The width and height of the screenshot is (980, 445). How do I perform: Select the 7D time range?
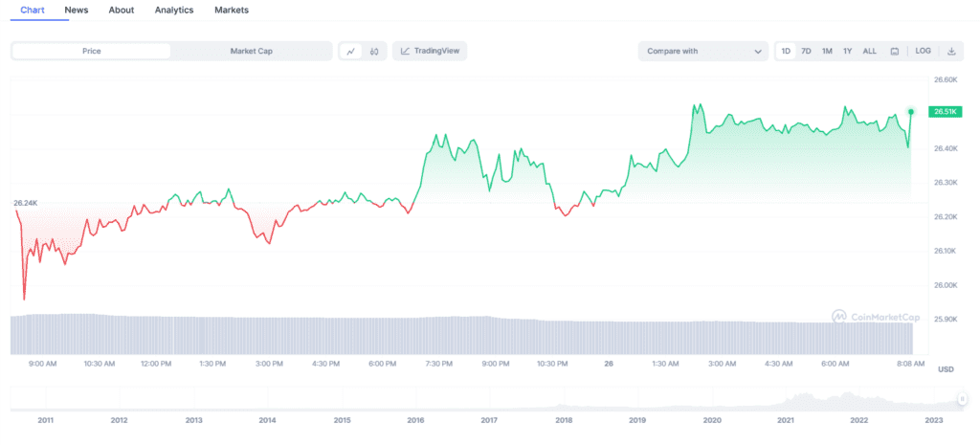point(806,52)
